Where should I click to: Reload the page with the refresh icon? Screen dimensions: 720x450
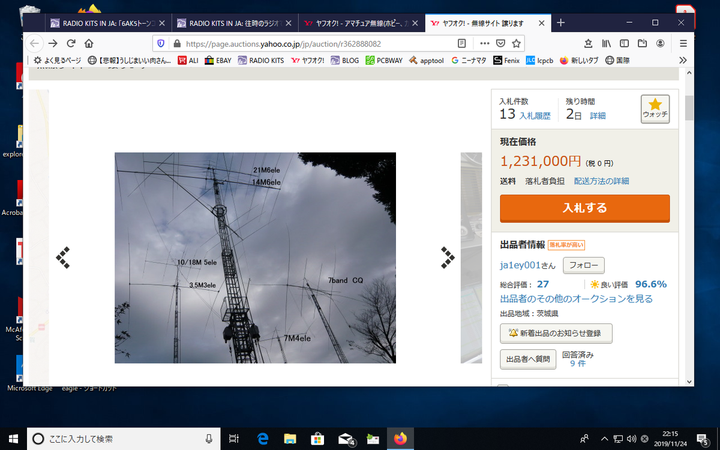tap(75, 43)
